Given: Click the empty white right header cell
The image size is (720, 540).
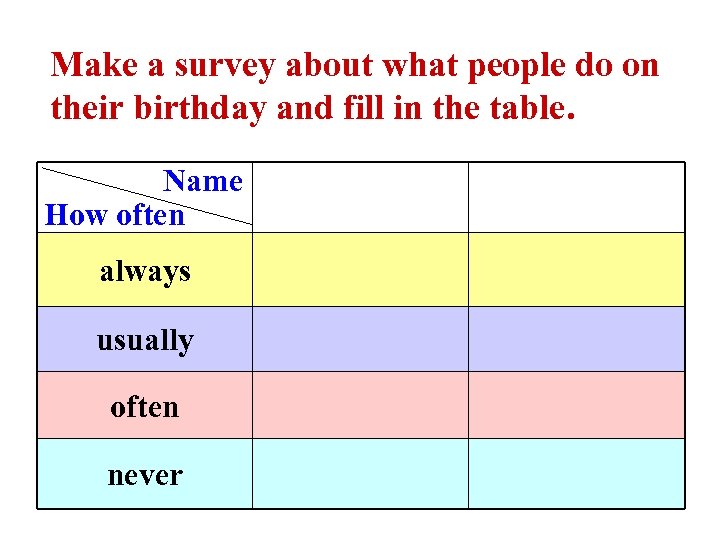Looking at the screenshot, I should (x=577, y=198).
